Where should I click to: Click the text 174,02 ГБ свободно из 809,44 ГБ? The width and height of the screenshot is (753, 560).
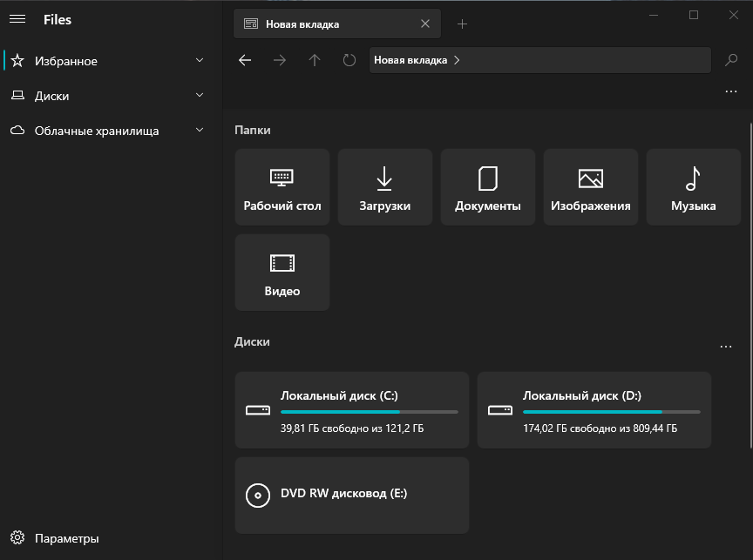point(600,428)
